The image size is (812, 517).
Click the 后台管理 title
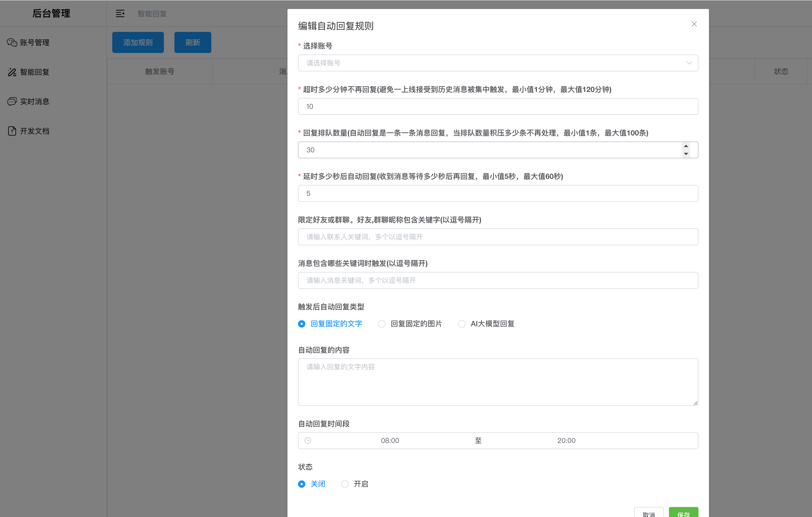tap(51, 13)
